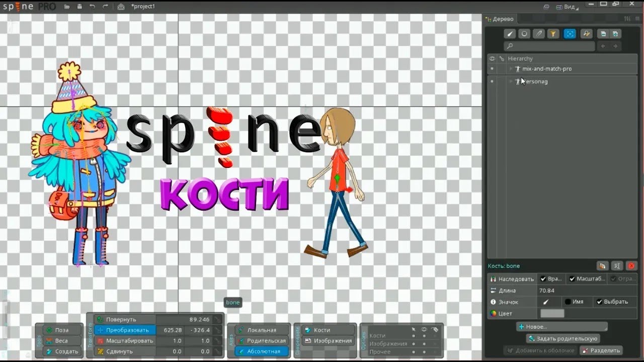Click the yellow funnel filter icon
This screenshot has height=362, width=644.
point(553,34)
